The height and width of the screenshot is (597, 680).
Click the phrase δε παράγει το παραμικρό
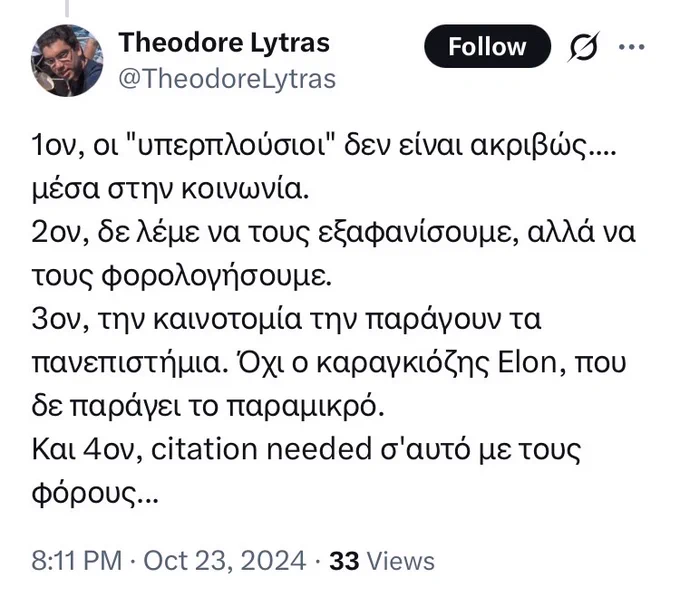(208, 406)
